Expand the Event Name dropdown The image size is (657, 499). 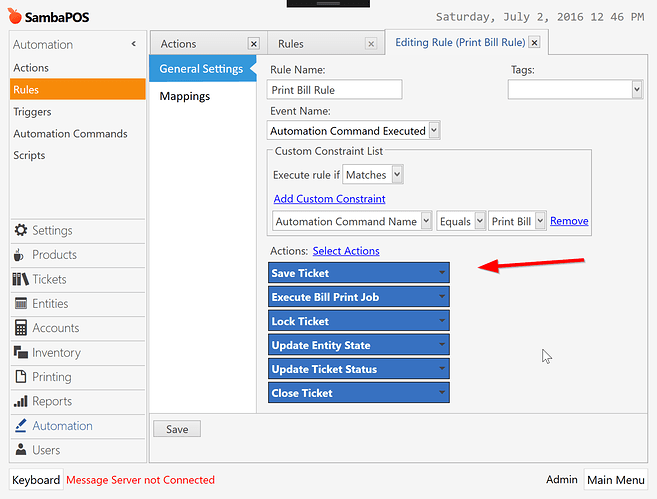[x=435, y=130]
